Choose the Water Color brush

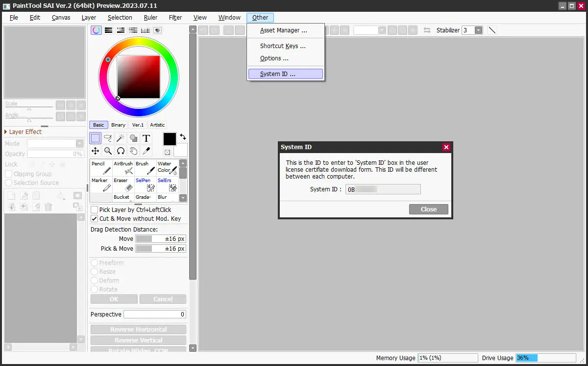(167, 168)
